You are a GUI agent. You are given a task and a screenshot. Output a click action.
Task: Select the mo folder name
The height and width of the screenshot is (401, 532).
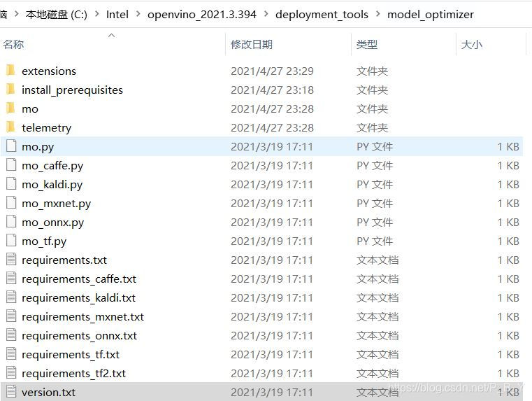(30, 109)
